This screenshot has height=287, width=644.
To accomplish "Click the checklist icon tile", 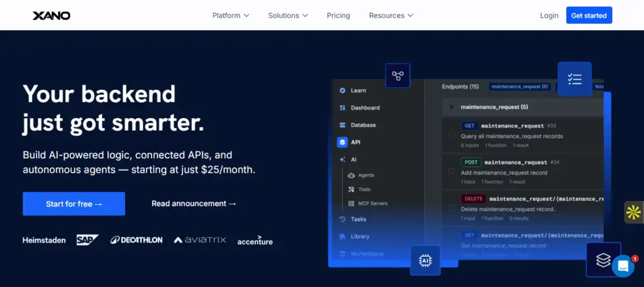I will point(574,79).
